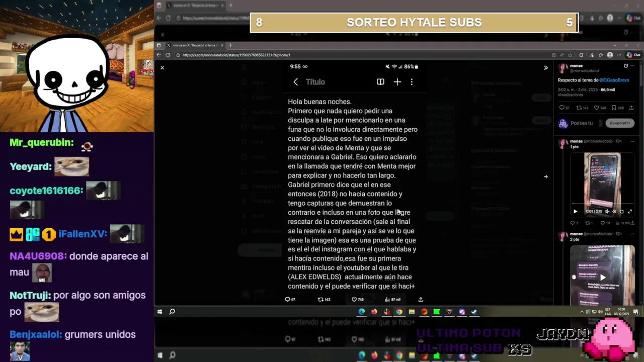Open monse's profile avatar in side panel

(x=563, y=68)
